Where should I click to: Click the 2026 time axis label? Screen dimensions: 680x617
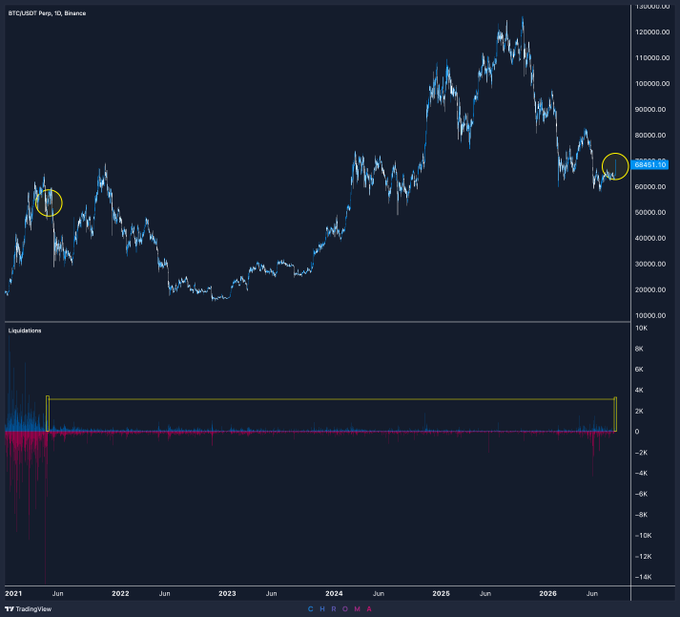pos(548,594)
